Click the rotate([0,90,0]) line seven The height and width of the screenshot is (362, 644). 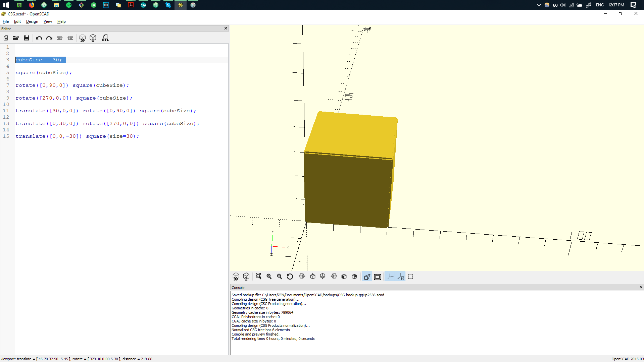[x=72, y=85]
